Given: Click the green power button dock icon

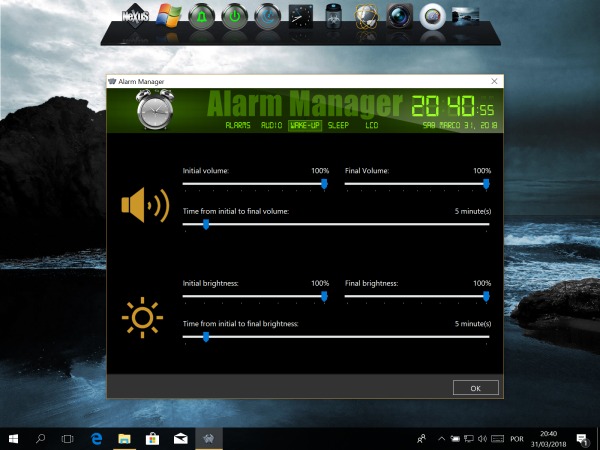Looking at the screenshot, I should (235, 16).
